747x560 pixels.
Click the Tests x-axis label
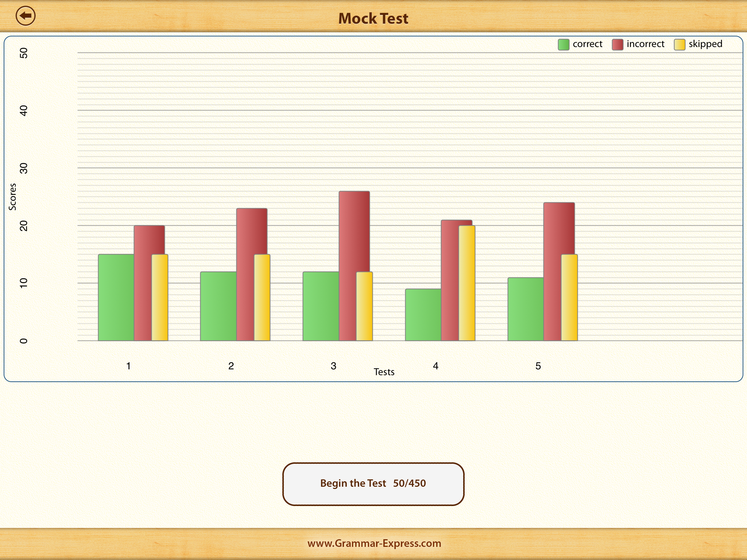pos(384,372)
